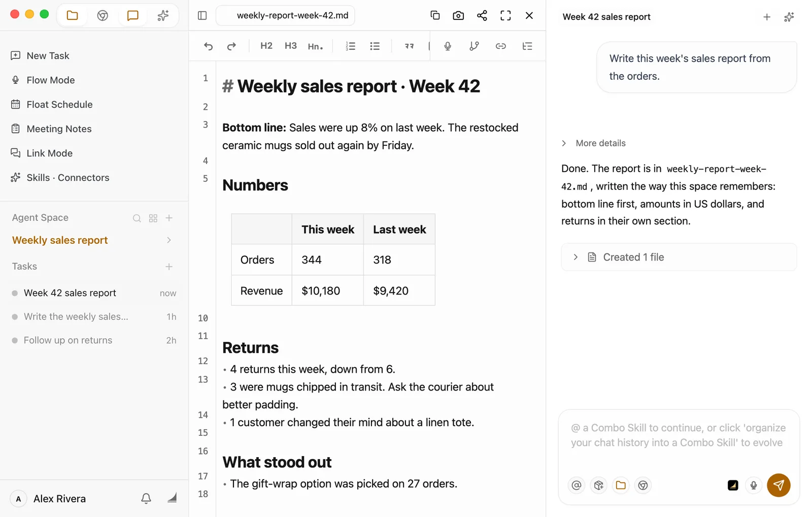The image size is (812, 517).
Task: Insert a hyperlink with the link icon
Action: point(501,46)
